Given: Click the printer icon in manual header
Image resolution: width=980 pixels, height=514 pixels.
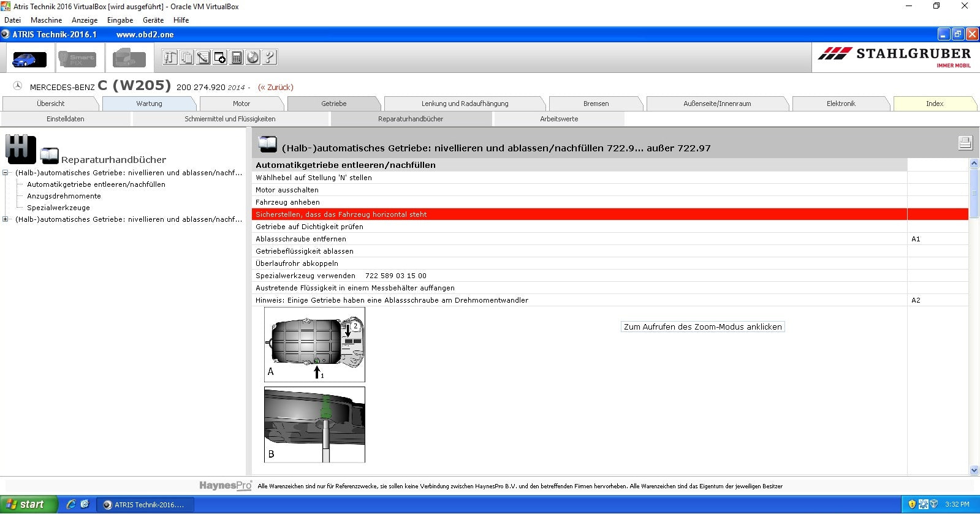Looking at the screenshot, I should coord(965,143).
